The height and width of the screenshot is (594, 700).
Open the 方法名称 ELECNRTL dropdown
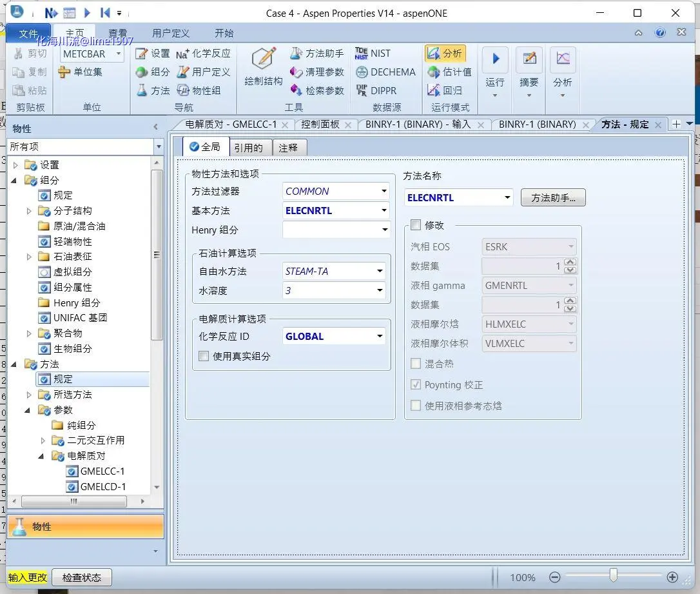[x=507, y=197]
